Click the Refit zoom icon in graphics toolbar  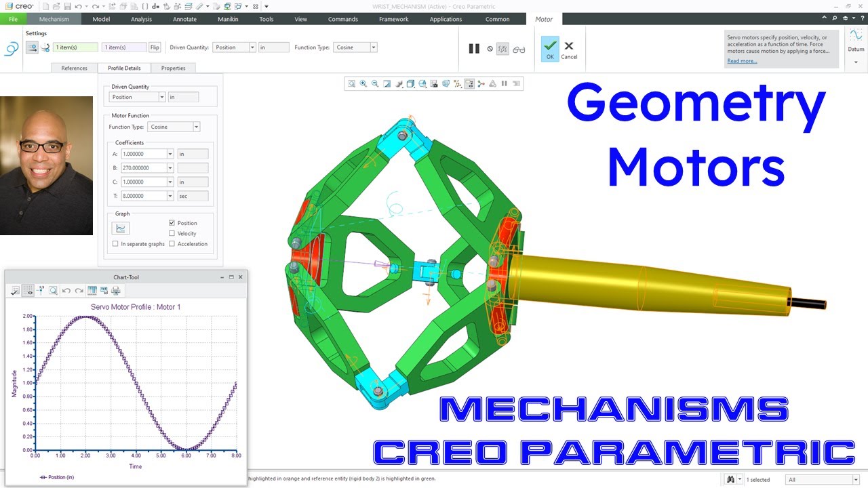(x=351, y=84)
